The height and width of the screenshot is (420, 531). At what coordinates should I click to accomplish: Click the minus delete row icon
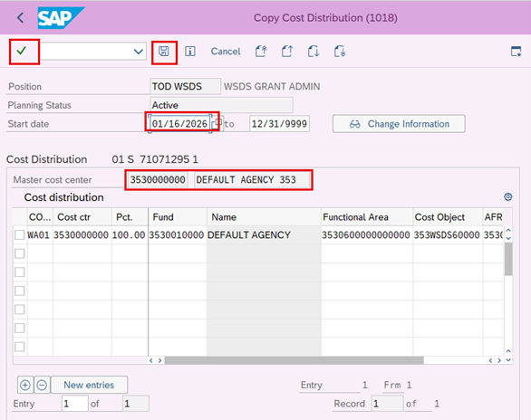(42, 385)
